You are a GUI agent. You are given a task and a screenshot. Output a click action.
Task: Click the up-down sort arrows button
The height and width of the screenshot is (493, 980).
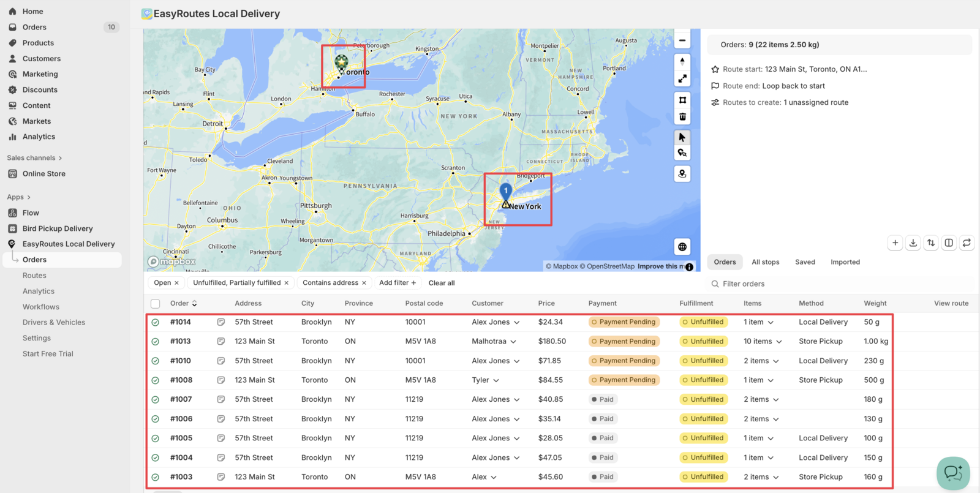[x=931, y=243]
